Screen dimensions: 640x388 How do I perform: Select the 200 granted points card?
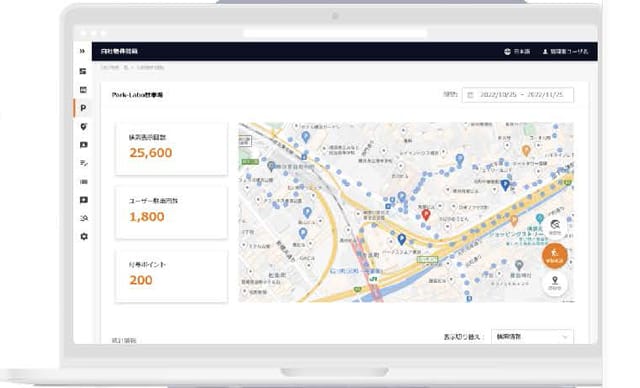pos(171,276)
